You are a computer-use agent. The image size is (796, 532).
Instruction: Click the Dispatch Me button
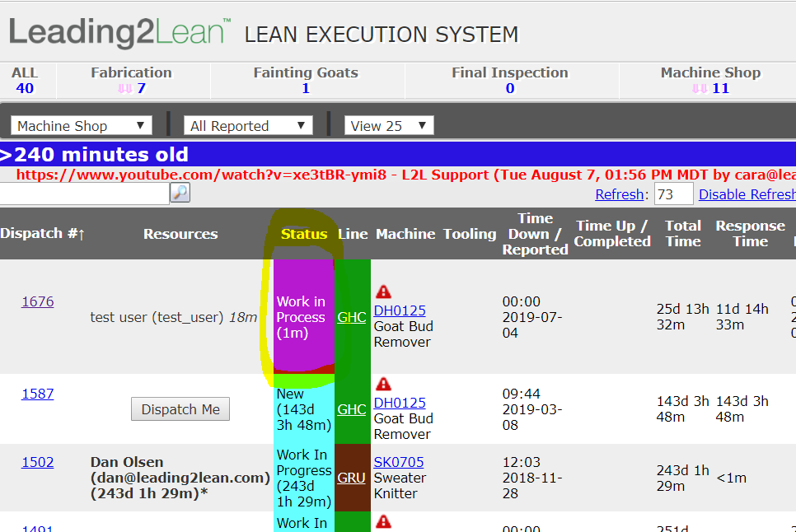click(180, 409)
